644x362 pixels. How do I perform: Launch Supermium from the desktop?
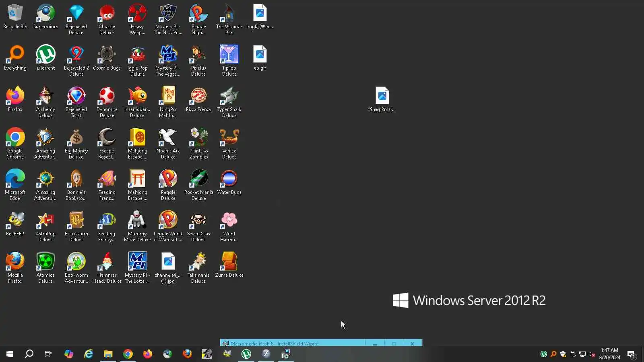click(x=46, y=16)
